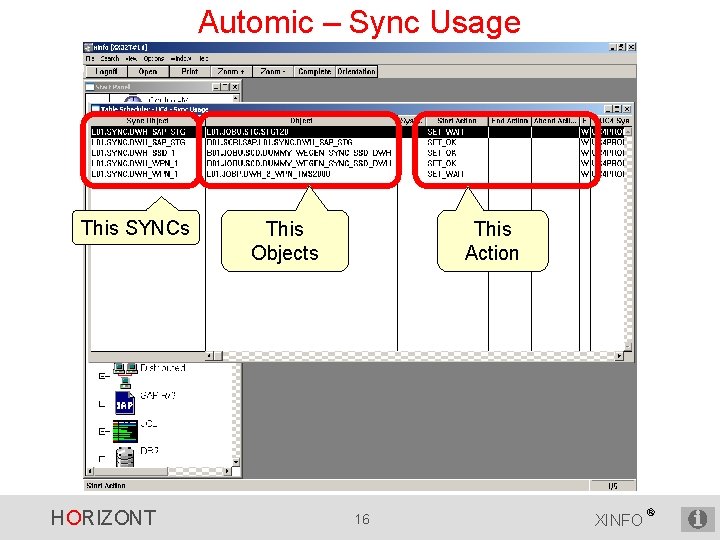The width and height of the screenshot is (720, 540).
Task: Select the B01.JOBU.SCD.DUMMY_WEGEN_SYNC_SSD_DWH object cell
Action: (x=299, y=153)
